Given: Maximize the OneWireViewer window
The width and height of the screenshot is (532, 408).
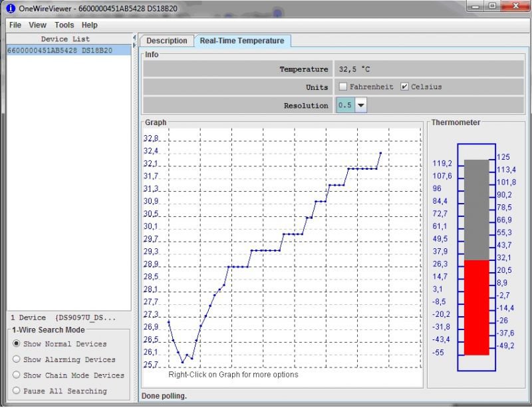Looking at the screenshot, I should coord(492,6).
